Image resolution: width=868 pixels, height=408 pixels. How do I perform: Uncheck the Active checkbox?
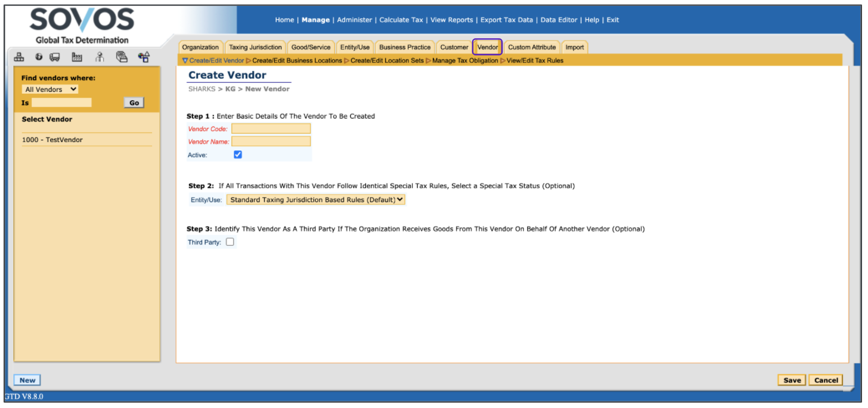click(x=238, y=154)
